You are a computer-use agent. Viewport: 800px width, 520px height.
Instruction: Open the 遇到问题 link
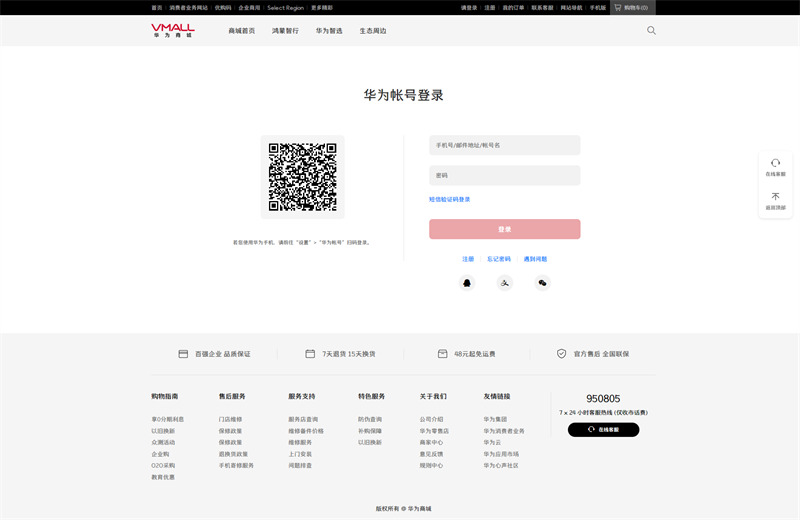(535, 259)
